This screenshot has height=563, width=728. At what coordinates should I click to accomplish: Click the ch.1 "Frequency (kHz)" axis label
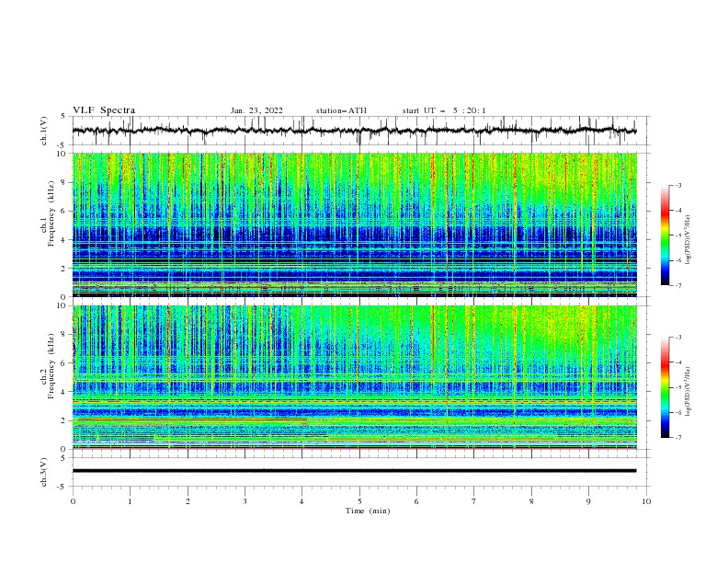click(51, 213)
